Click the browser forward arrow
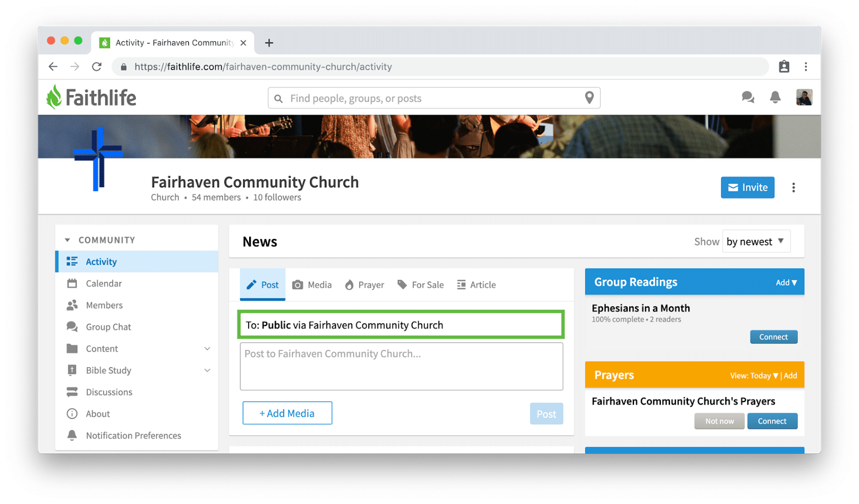This screenshot has width=859, height=504. pyautogui.click(x=75, y=67)
